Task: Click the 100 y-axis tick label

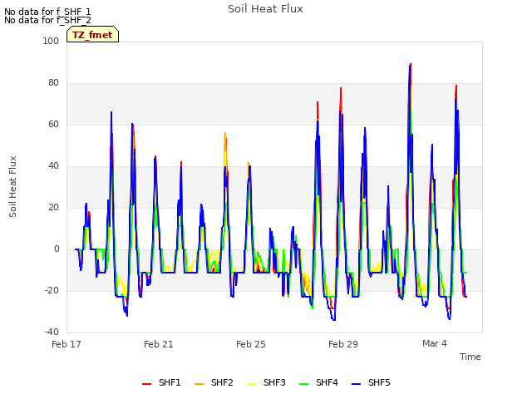Action: [x=51, y=41]
